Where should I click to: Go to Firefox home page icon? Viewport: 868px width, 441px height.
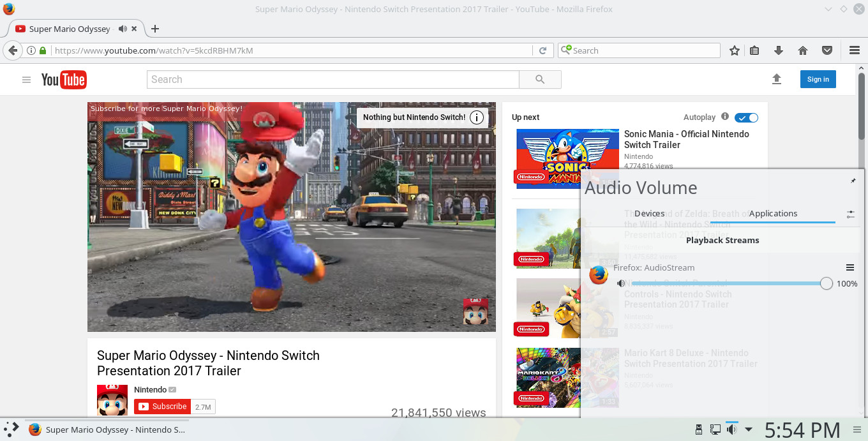tap(803, 50)
